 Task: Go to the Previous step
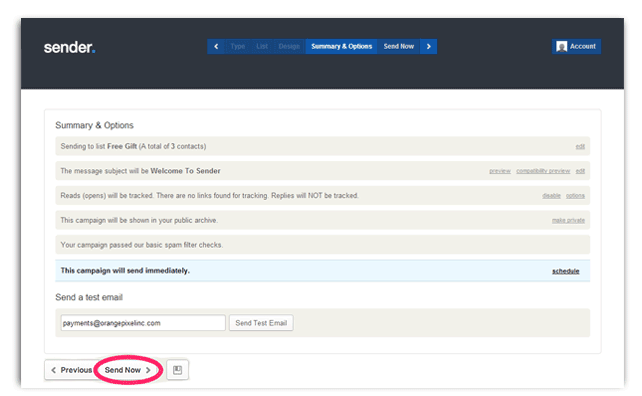(x=71, y=370)
